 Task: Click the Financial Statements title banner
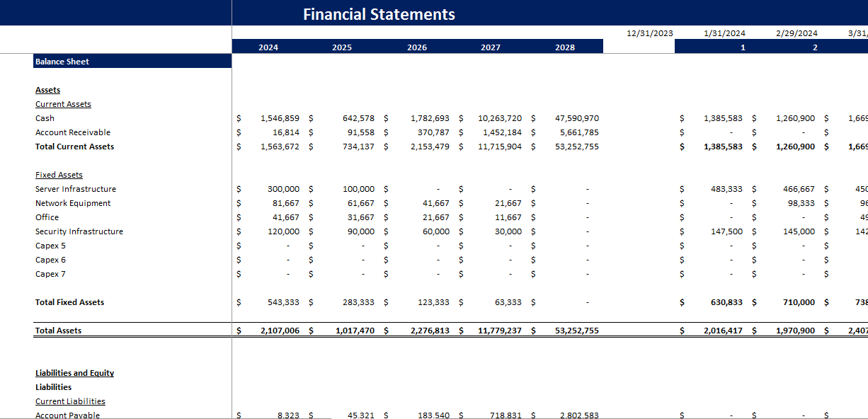[378, 13]
